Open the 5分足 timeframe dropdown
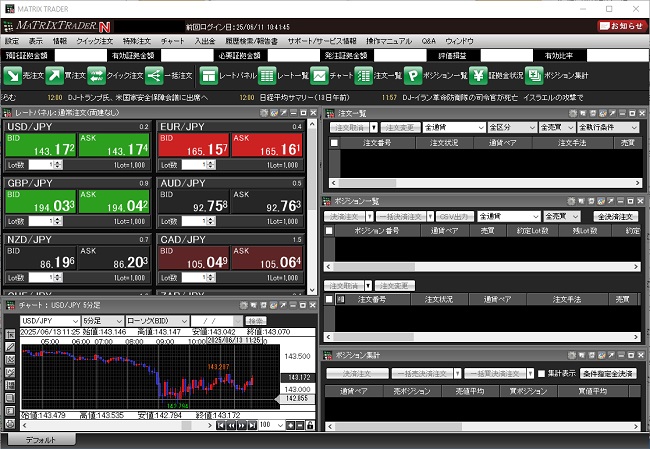The image size is (650, 449). (x=102, y=321)
